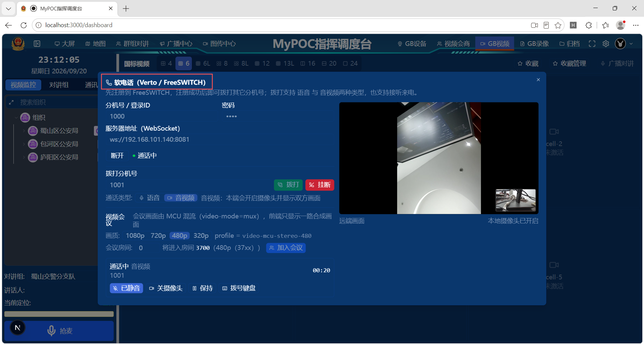Click 加入会议 join conference button
Screen dimensions: 644x345
(286, 248)
